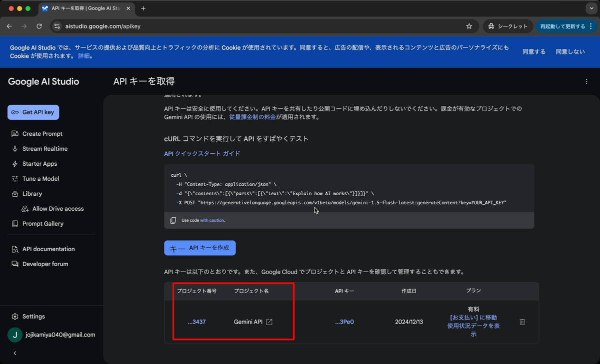The height and width of the screenshot is (364, 600).
Task: Click the プラン column header
Action: click(x=473, y=291)
